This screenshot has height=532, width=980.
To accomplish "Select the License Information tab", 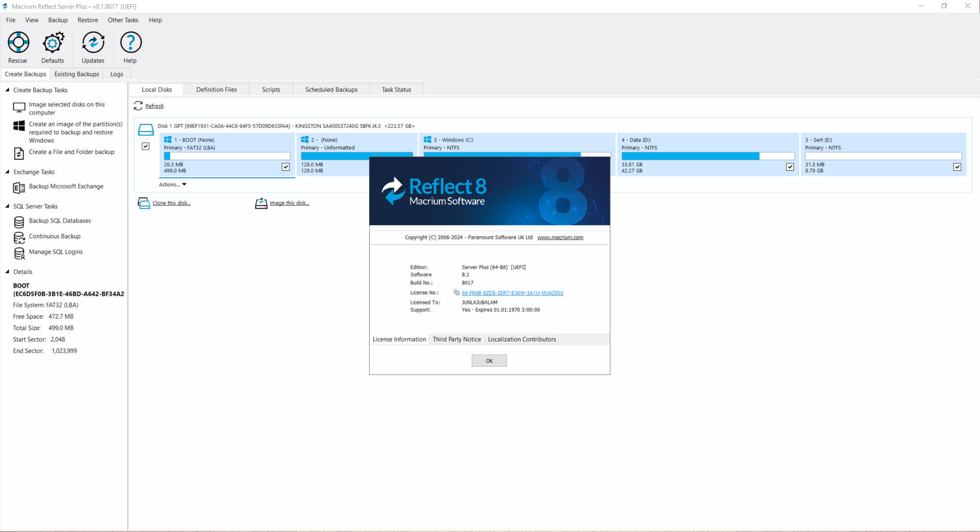I will (399, 339).
